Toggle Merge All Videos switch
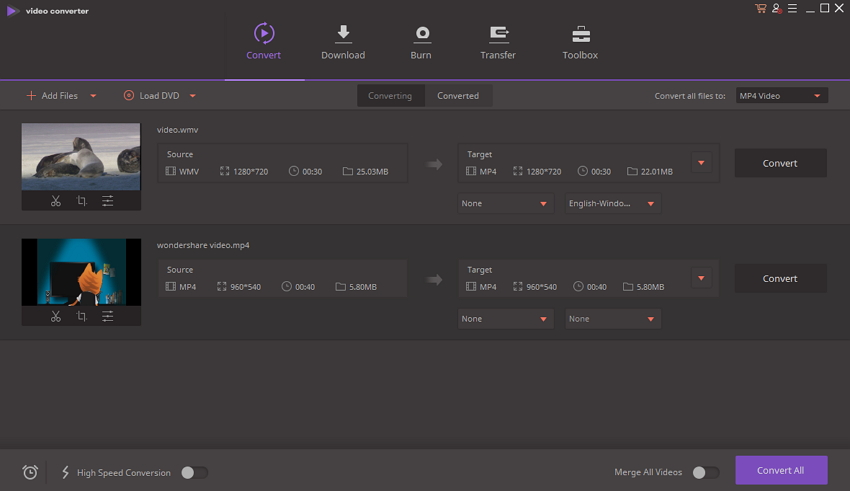This screenshot has height=491, width=850. (706, 473)
